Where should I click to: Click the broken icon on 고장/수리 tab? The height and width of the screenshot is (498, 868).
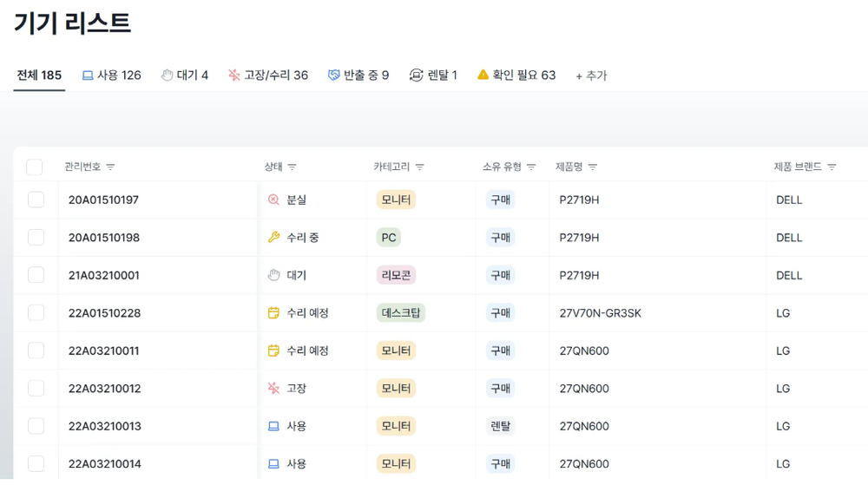coord(234,75)
